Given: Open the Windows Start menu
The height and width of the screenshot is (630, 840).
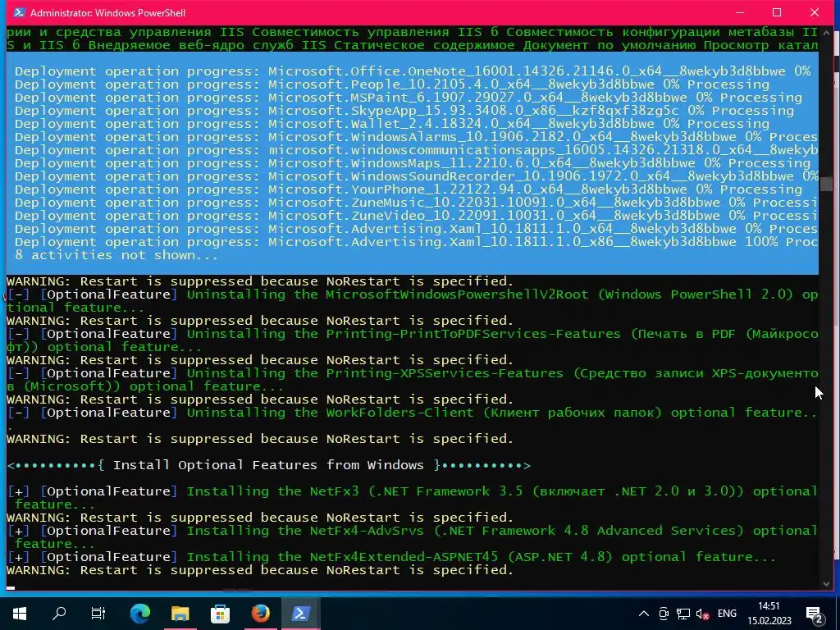Looking at the screenshot, I should [x=20, y=614].
